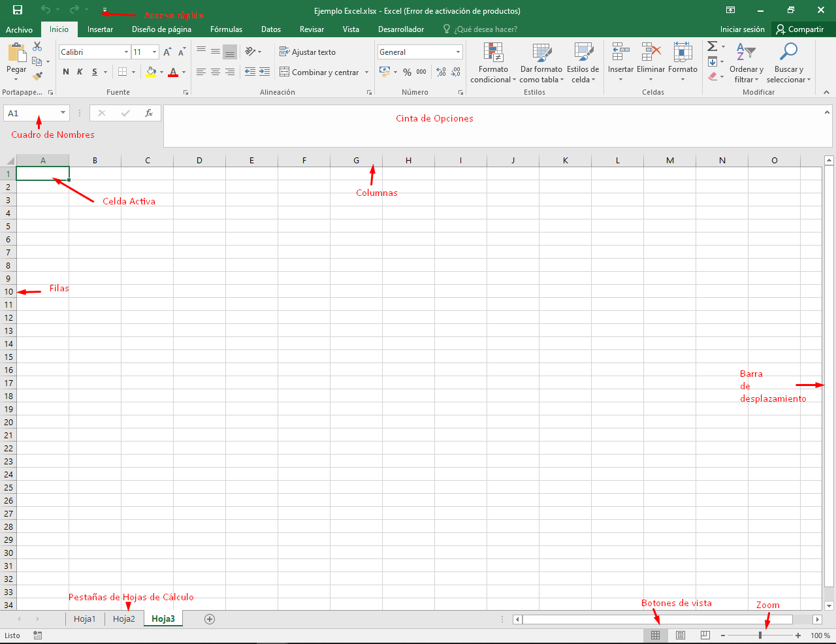Click Iniciar sesión
The height and width of the screenshot is (644, 836).
pos(742,29)
